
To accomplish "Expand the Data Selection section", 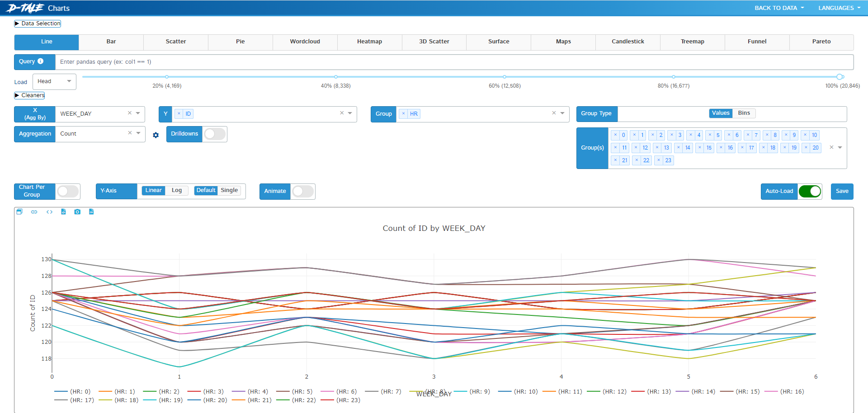I will click(38, 23).
